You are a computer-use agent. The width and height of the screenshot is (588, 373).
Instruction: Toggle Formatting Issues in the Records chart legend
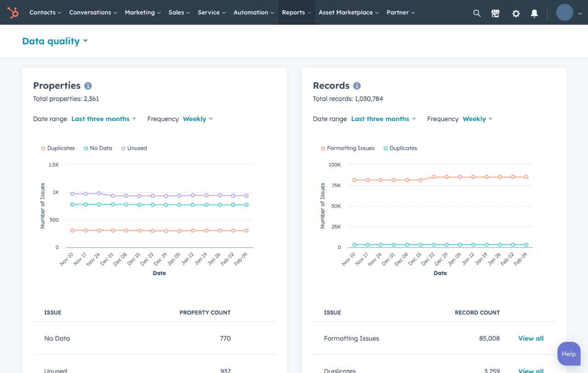pyautogui.click(x=347, y=148)
